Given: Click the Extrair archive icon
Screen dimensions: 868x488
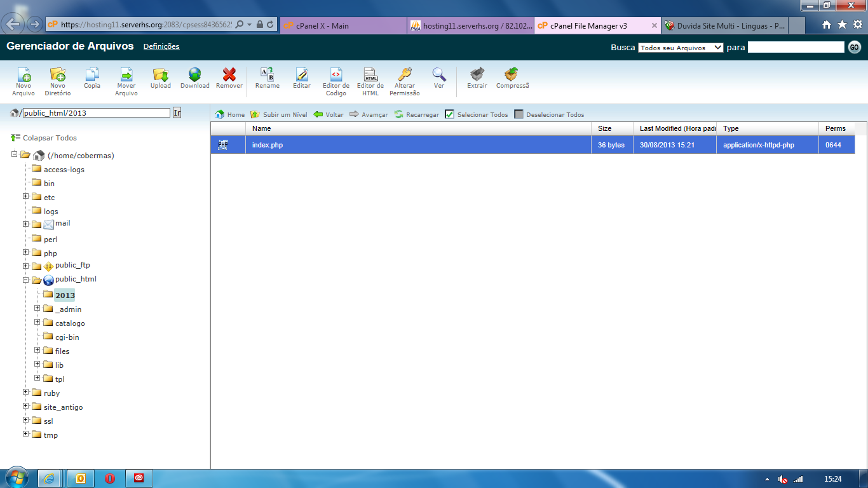Looking at the screenshot, I should pos(477,75).
